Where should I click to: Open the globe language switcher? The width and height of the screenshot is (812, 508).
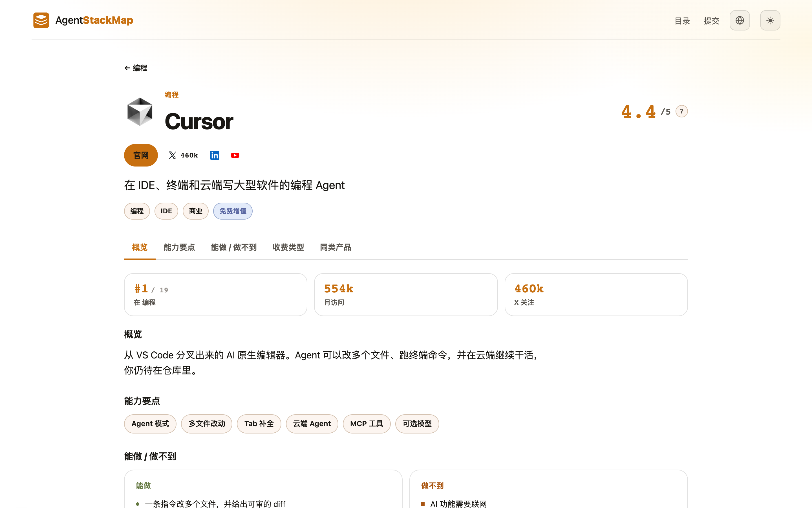(740, 21)
